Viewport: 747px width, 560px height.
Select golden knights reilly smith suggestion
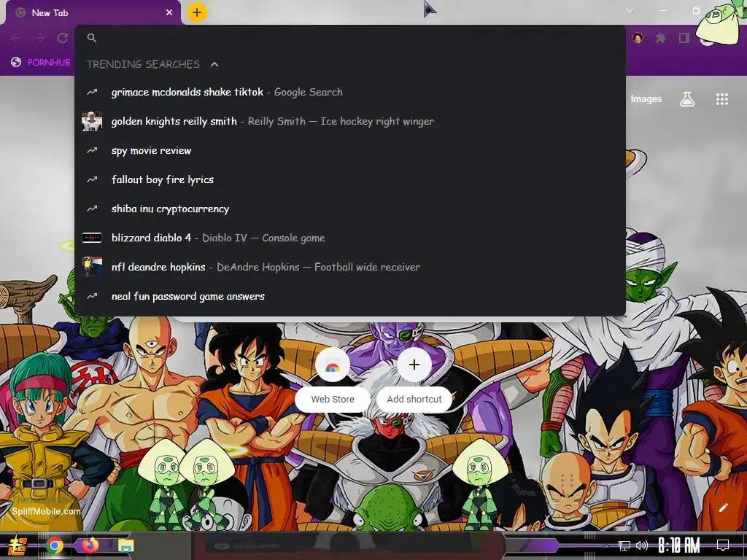point(350,121)
